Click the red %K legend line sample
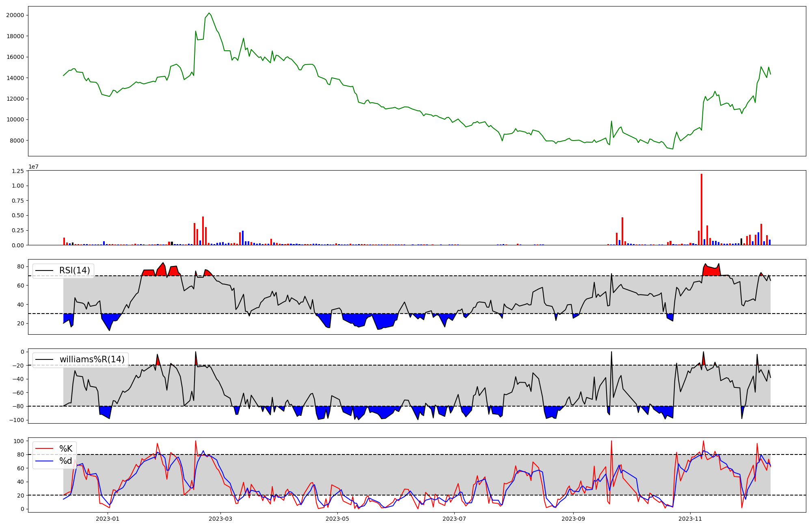 click(x=44, y=448)
